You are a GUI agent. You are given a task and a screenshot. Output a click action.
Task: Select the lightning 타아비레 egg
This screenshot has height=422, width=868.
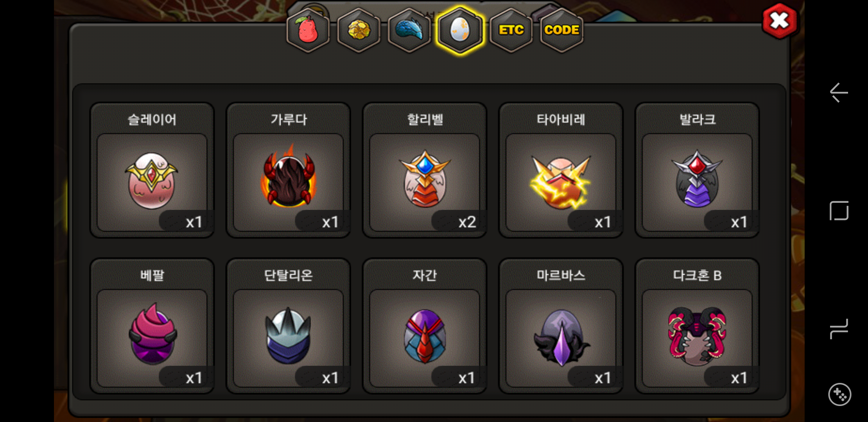(x=561, y=170)
